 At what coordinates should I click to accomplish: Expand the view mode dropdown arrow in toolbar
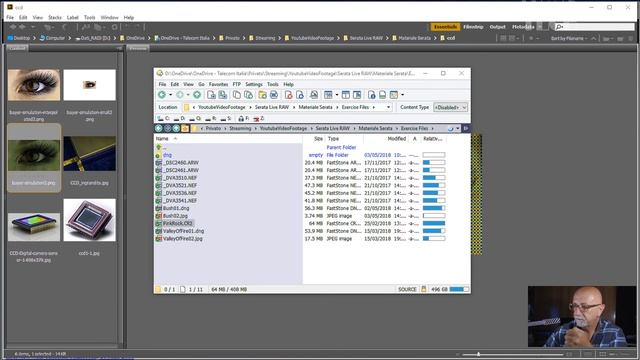tap(337, 95)
